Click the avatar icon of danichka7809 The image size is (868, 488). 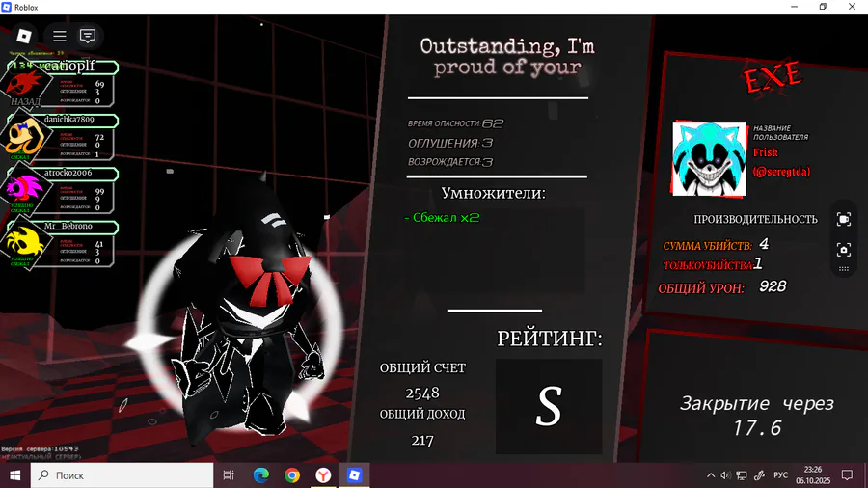pyautogui.click(x=23, y=137)
